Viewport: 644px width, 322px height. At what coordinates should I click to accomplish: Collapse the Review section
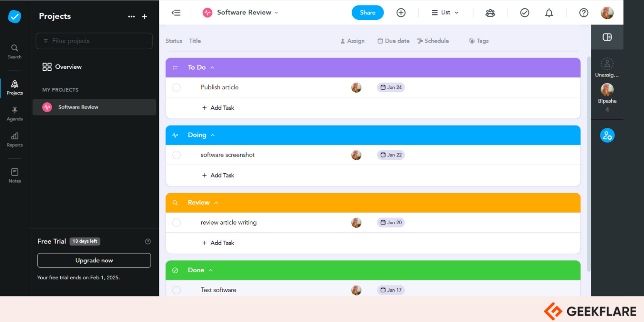click(216, 203)
